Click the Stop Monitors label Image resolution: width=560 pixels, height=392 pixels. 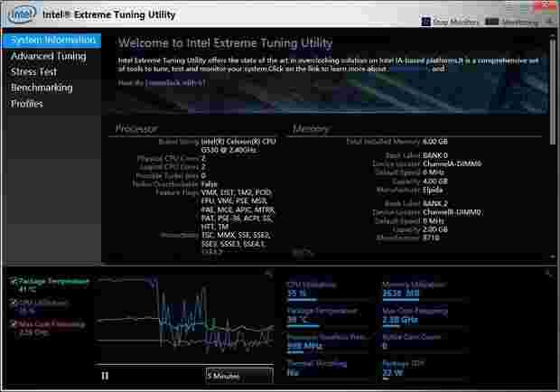(456, 23)
